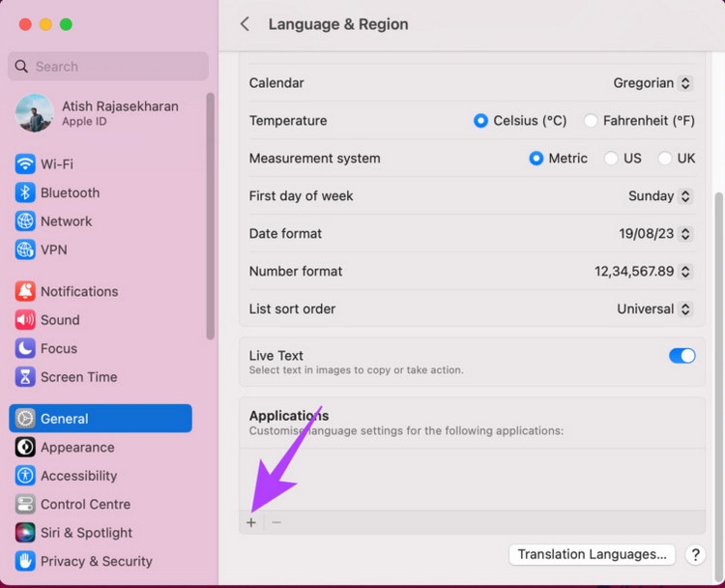Image resolution: width=725 pixels, height=588 pixels.
Task: Click the Wi-Fi icon in sidebar
Action: click(x=25, y=164)
